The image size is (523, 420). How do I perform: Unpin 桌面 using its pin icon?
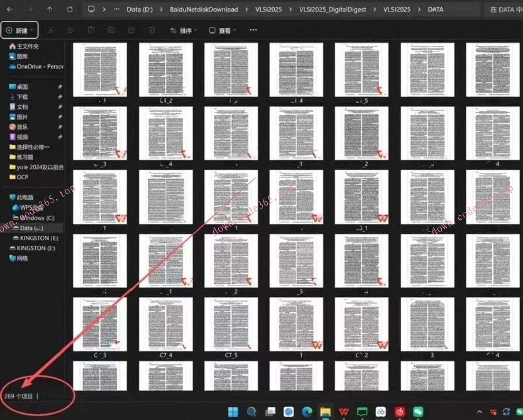click(x=60, y=87)
